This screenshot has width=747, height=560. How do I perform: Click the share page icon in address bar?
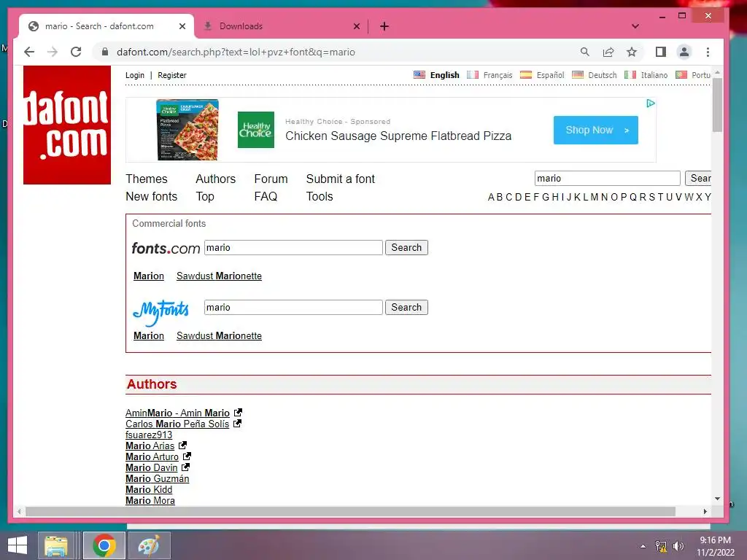click(x=608, y=52)
